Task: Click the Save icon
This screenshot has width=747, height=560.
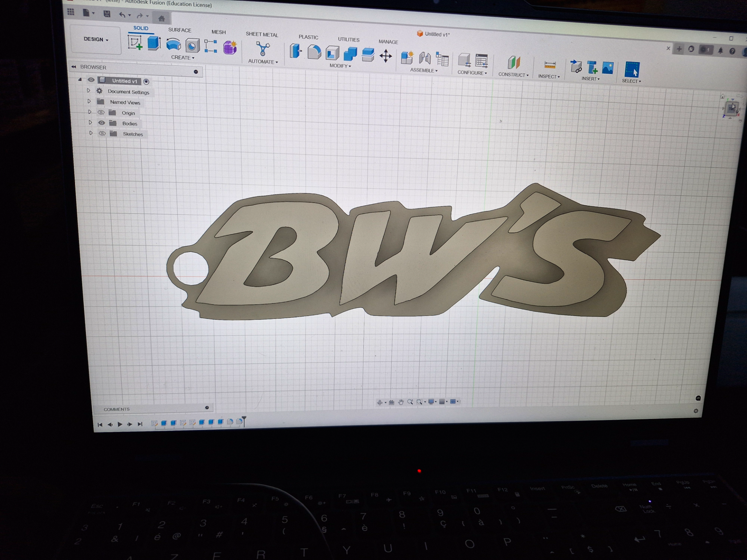Action: click(107, 14)
